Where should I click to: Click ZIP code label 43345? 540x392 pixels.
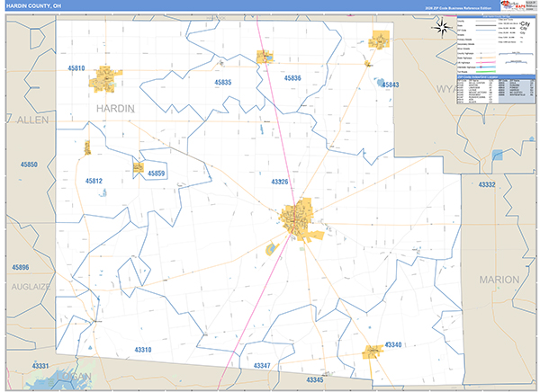(315, 379)
